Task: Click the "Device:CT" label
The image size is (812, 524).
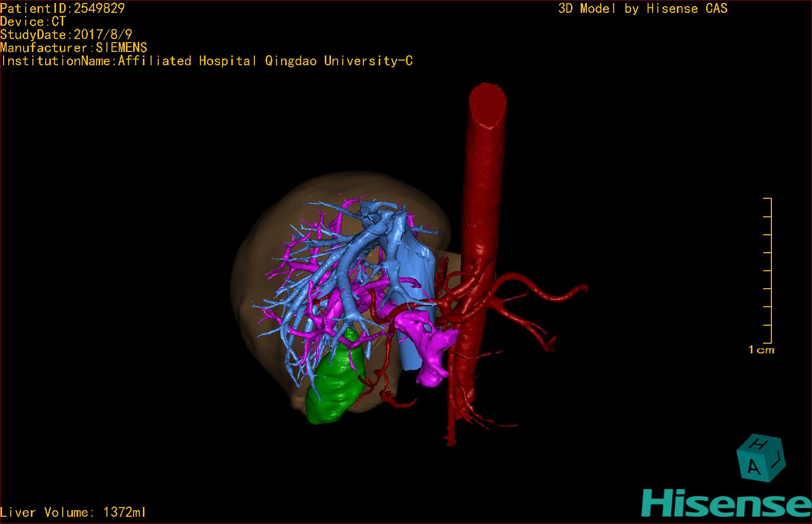Action: [33, 22]
